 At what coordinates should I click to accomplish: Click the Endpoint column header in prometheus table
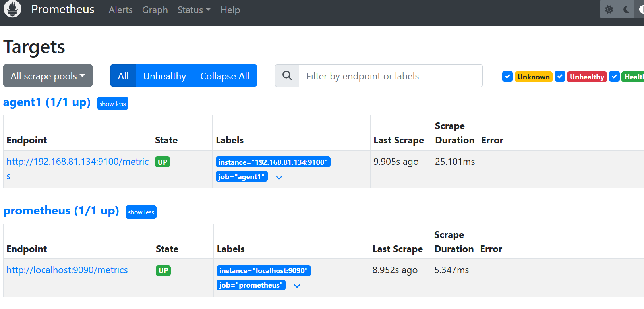click(x=27, y=249)
